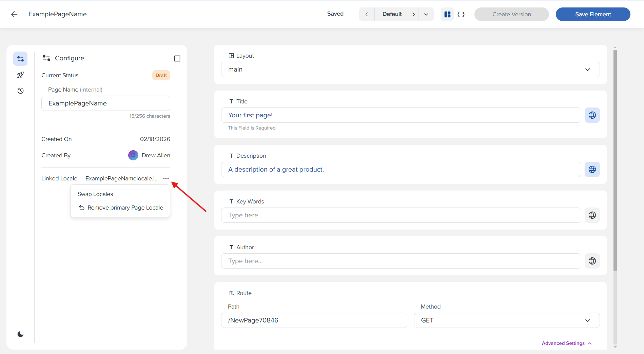This screenshot has height=354, width=644.
Task: Open localization globe for the Description field
Action: (592, 169)
